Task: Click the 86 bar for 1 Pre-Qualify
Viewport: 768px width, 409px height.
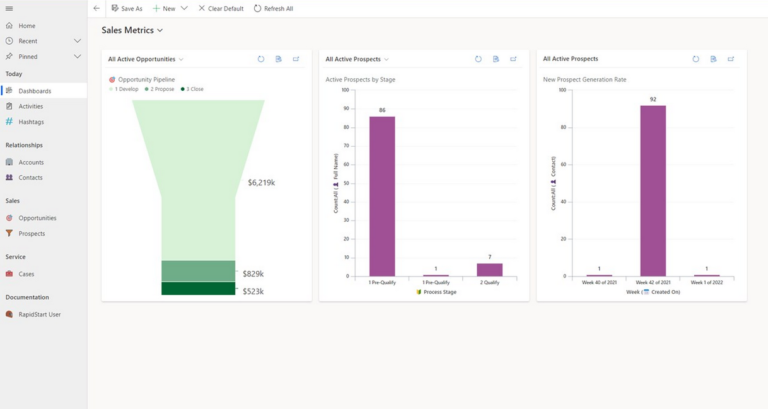Action: [382, 196]
